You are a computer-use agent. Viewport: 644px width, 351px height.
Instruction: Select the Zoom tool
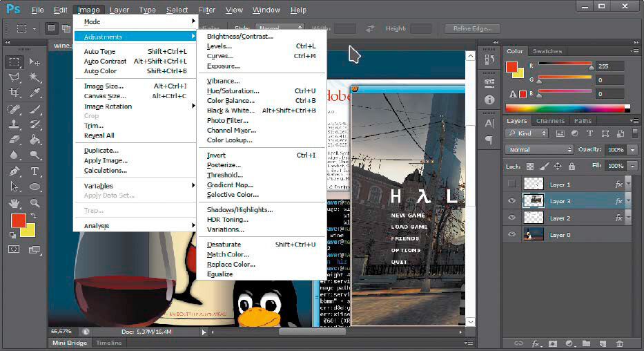point(35,202)
